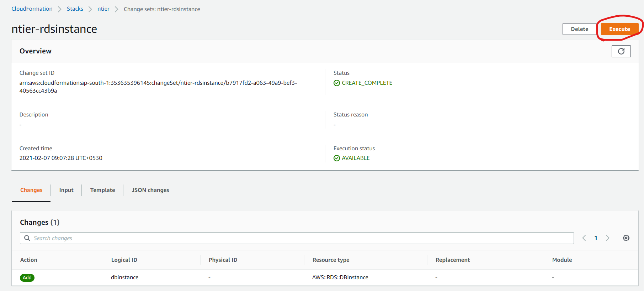The image size is (644, 291).
Task: Click the Changes (1) section heading
Action: tap(40, 222)
